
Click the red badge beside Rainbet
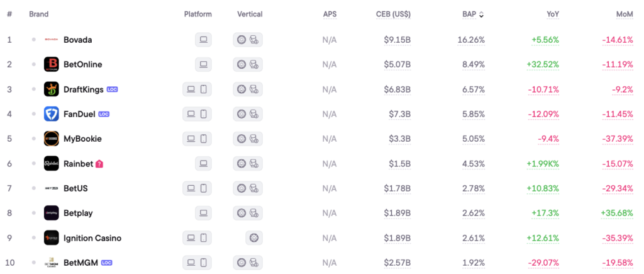(99, 164)
